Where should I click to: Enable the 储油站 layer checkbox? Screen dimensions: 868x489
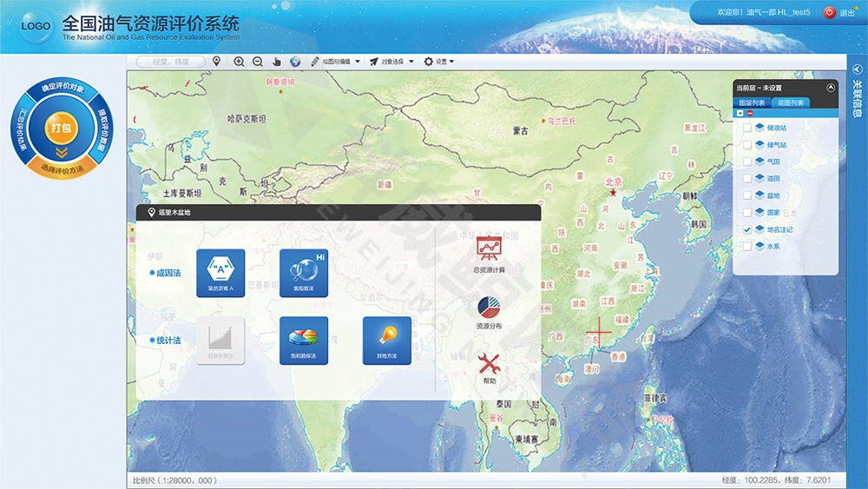coord(746,128)
